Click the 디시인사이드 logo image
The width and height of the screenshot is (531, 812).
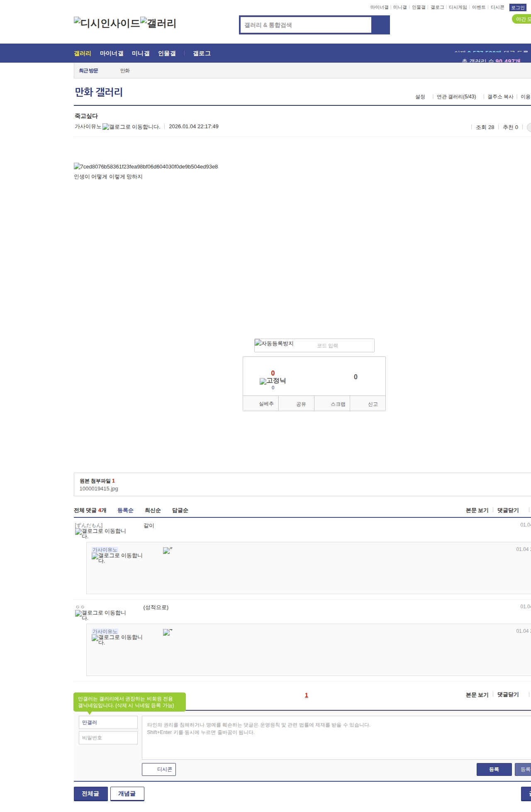coord(107,23)
